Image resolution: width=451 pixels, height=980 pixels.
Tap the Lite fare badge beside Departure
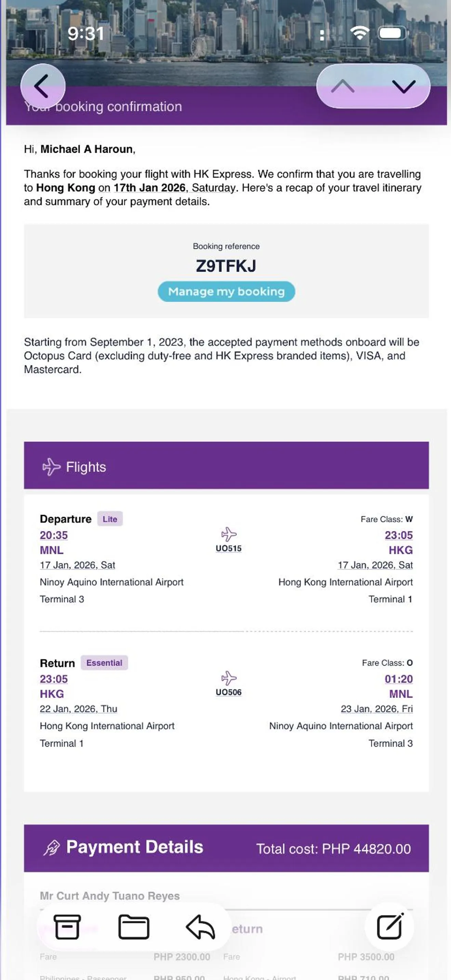tap(110, 519)
